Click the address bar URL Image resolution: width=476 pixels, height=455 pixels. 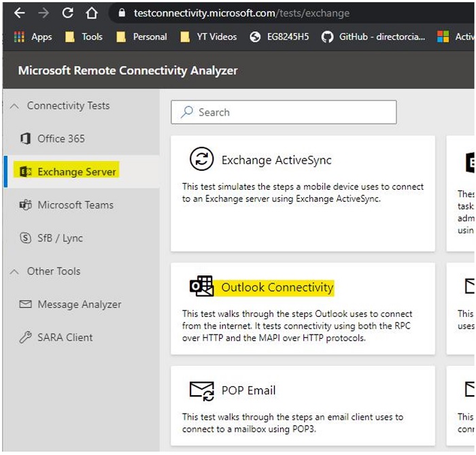pyautogui.click(x=241, y=13)
